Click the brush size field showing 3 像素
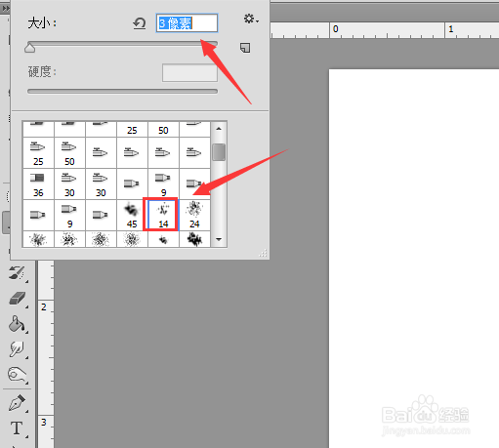Screen dimensions: 499x448 [x=187, y=22]
